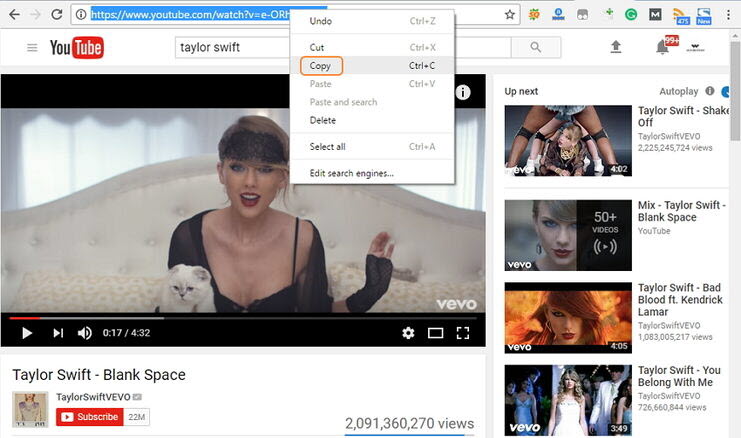Seek along the video progress bar

coord(243,318)
